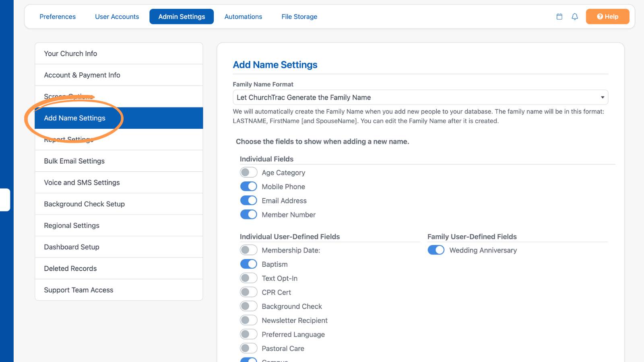Enable the CPR Cert toggle
The width and height of the screenshot is (644, 362).
coord(248,292)
